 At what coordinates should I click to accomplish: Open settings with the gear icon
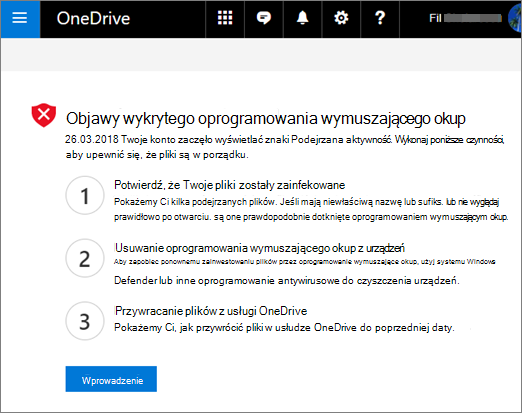(x=341, y=19)
